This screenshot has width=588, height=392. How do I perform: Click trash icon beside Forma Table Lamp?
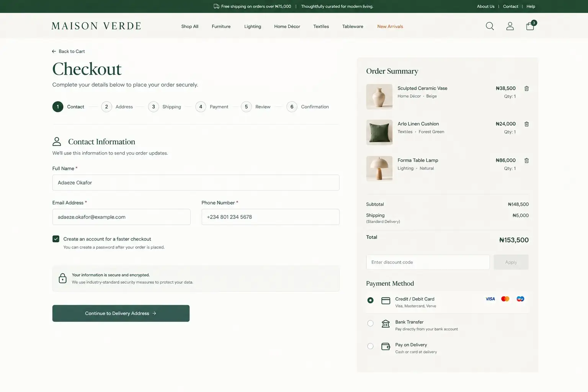[x=526, y=160]
